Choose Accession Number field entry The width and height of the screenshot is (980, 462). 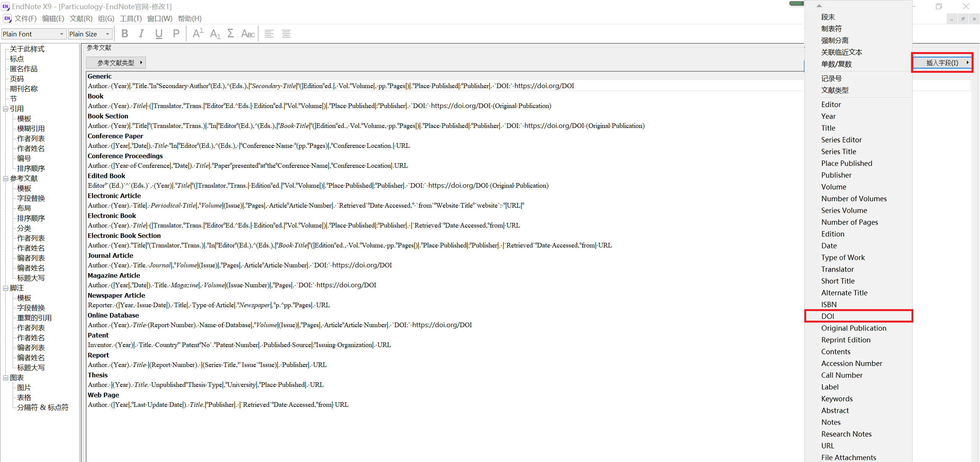[859, 363]
